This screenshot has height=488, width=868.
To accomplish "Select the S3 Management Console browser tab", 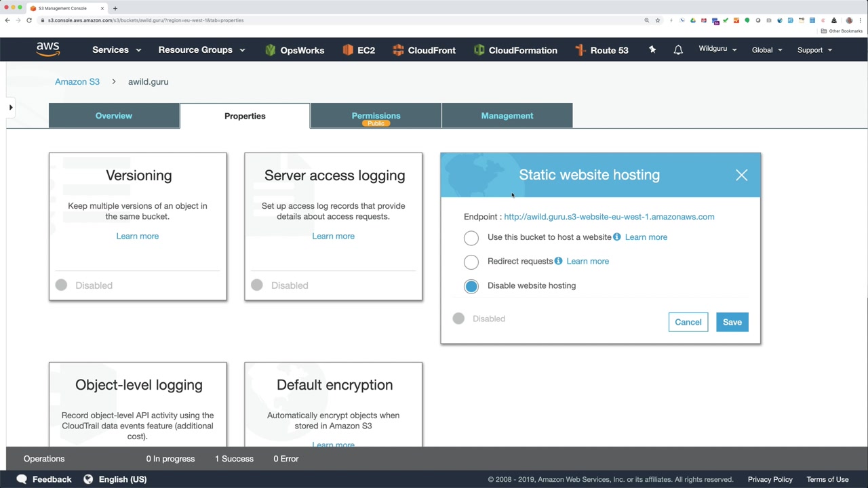I will [x=66, y=8].
